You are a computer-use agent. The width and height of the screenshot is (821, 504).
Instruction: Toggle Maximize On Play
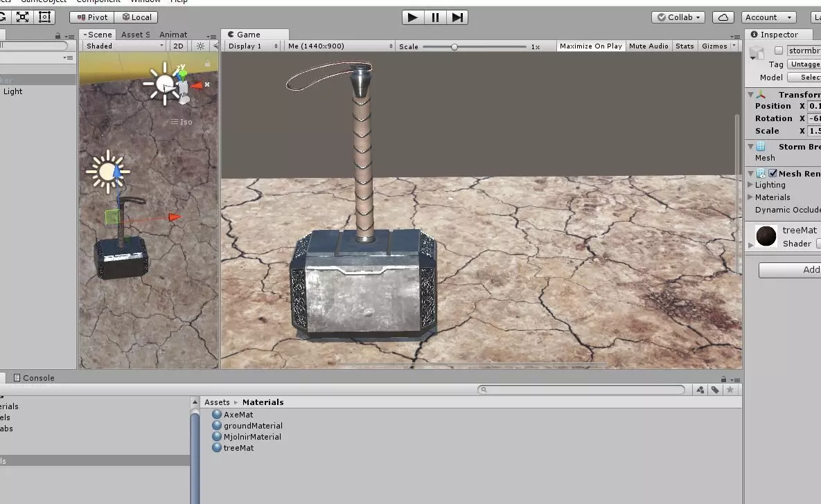click(590, 46)
